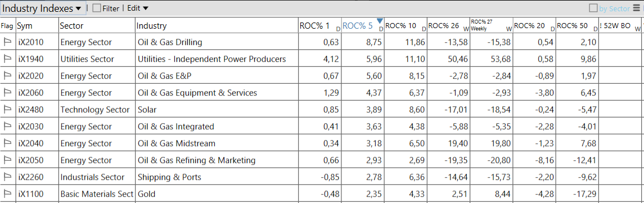Open the hamburger menu at top right
Screen dimensions: 644x203
coord(636,8)
